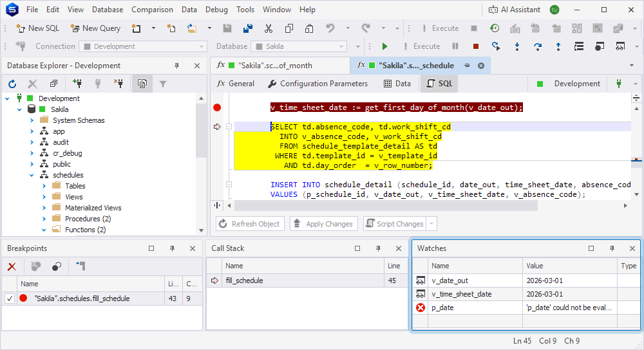This screenshot has width=644, height=350.
Task: Click the Save All icon
Action: [248, 28]
